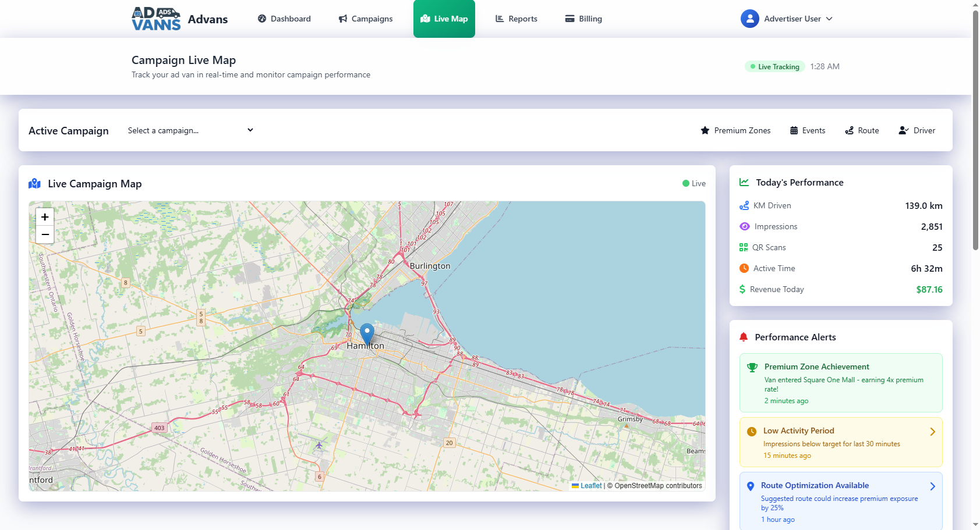Click the bell icon beside Performance Alerts
Viewport: 980px width, 530px height.
point(744,337)
